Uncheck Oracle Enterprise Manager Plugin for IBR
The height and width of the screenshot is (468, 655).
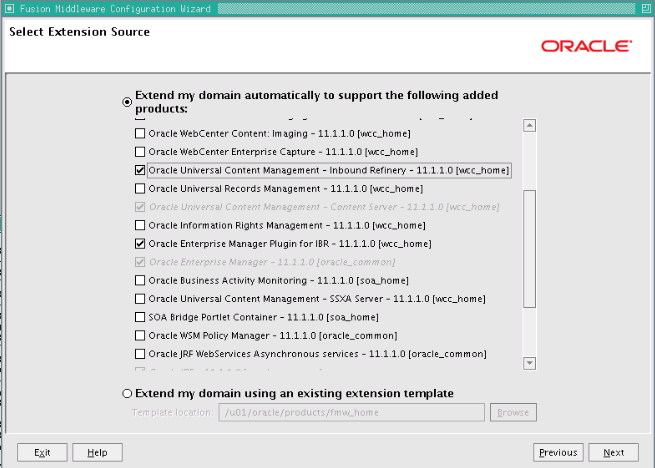(140, 244)
